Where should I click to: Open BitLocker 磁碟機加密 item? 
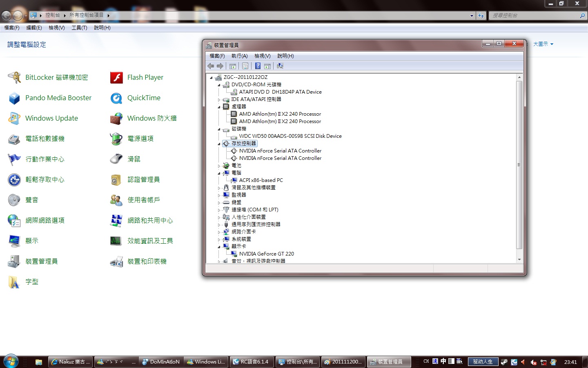point(56,77)
